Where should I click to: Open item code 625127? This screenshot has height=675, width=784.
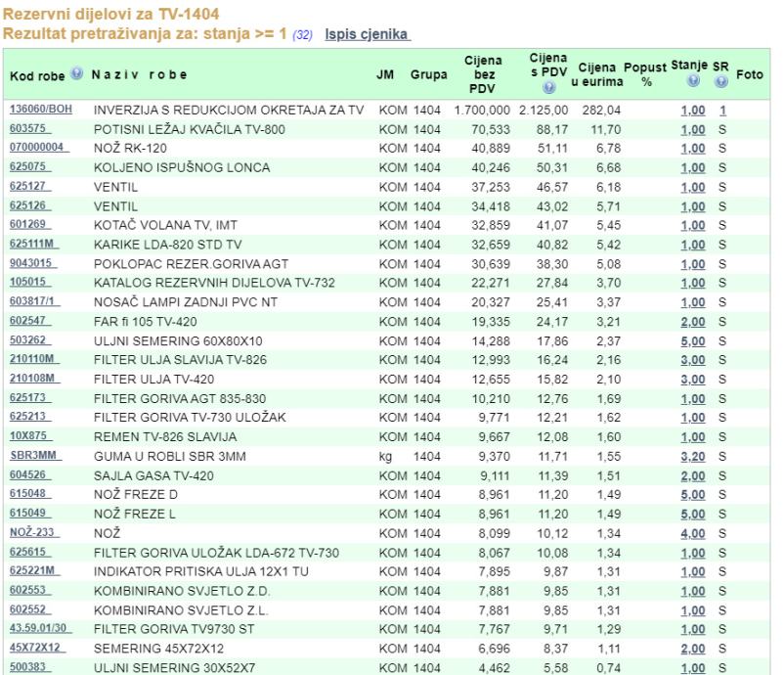click(x=29, y=186)
